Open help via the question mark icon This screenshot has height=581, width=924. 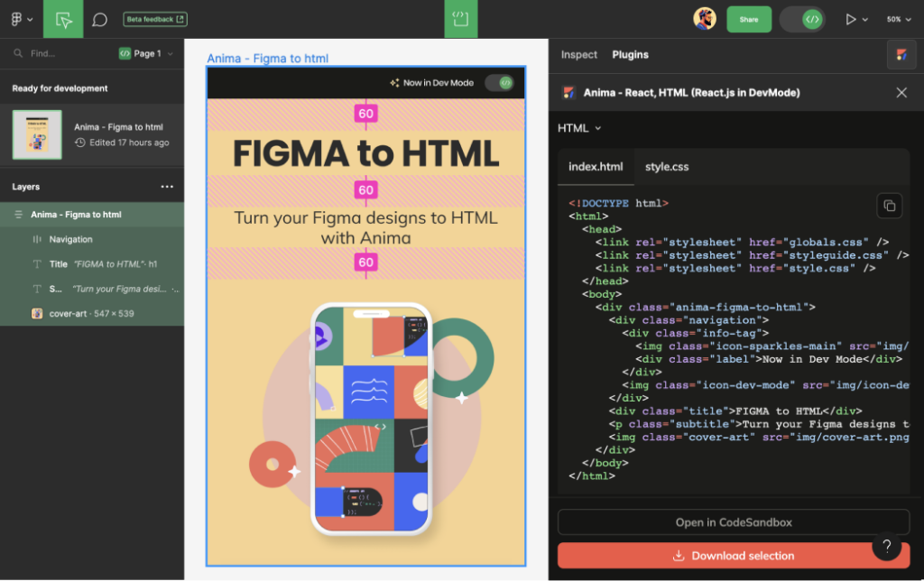(x=887, y=546)
